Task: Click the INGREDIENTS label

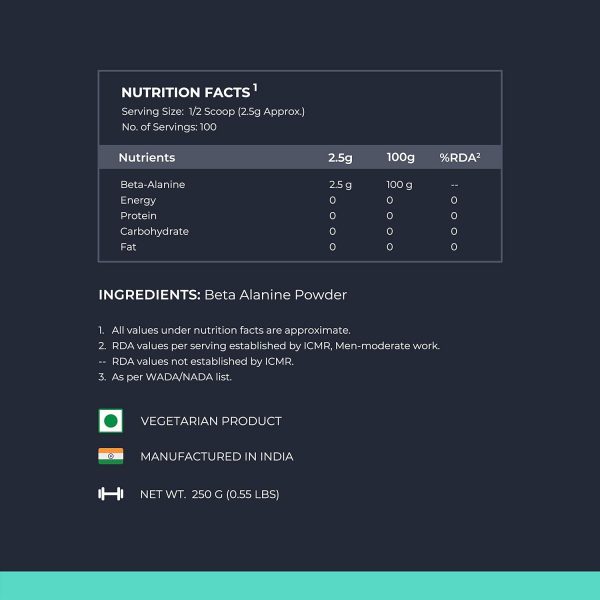Action: (149, 295)
